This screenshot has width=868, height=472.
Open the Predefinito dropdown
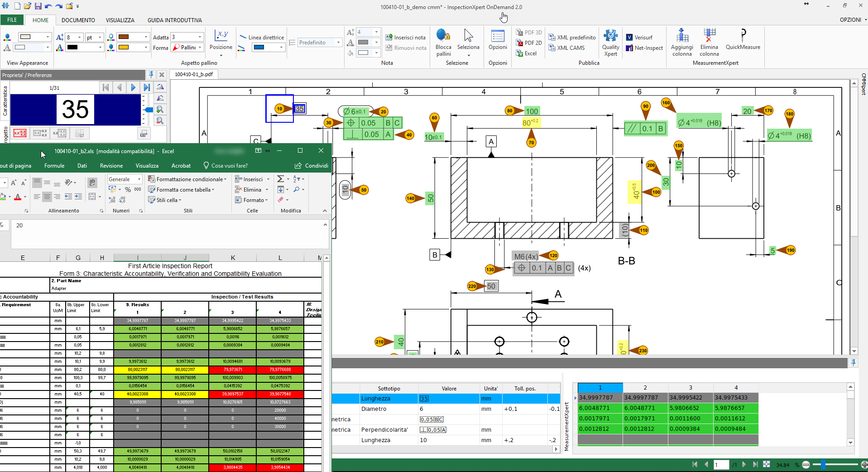tap(338, 43)
